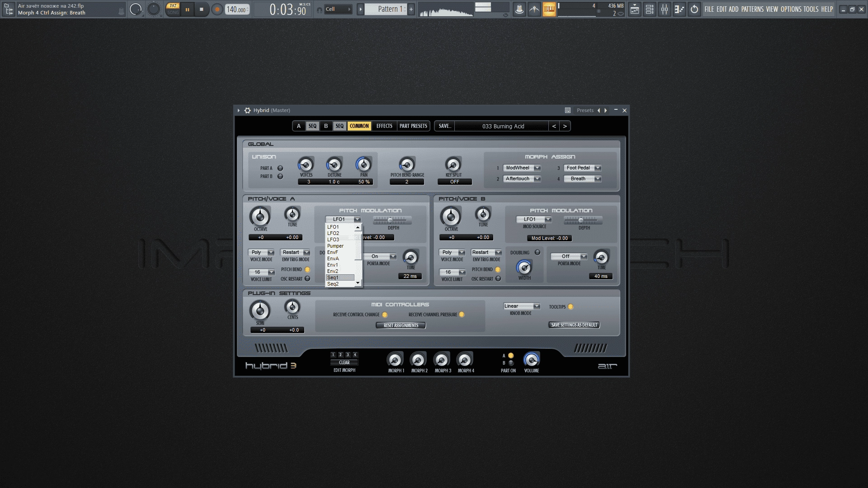Click the typing keyboard to piano icon
Viewport: 868px width, 488px height.
tap(549, 9)
